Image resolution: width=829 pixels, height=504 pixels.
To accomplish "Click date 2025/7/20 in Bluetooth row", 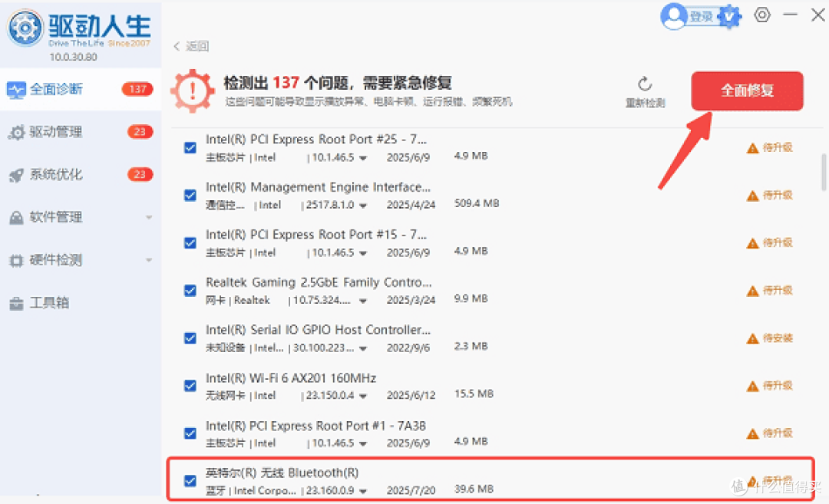I will [x=411, y=490].
